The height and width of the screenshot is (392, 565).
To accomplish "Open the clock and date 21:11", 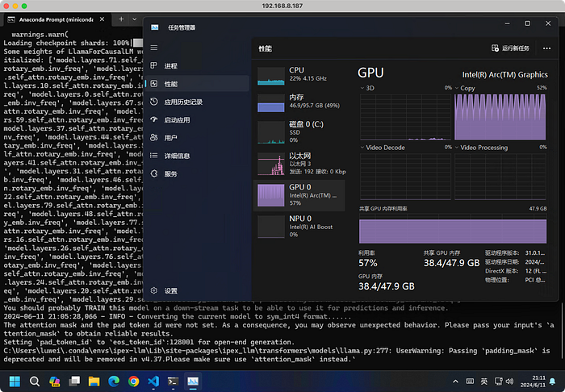I will coord(533,382).
